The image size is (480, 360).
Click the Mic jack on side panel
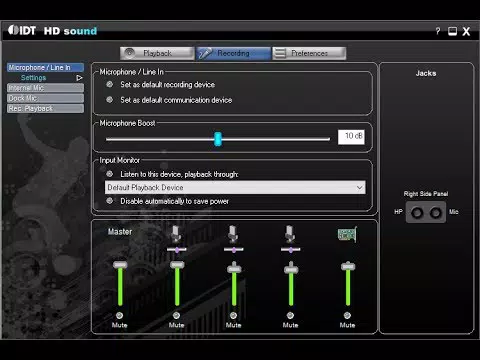pos(435,212)
